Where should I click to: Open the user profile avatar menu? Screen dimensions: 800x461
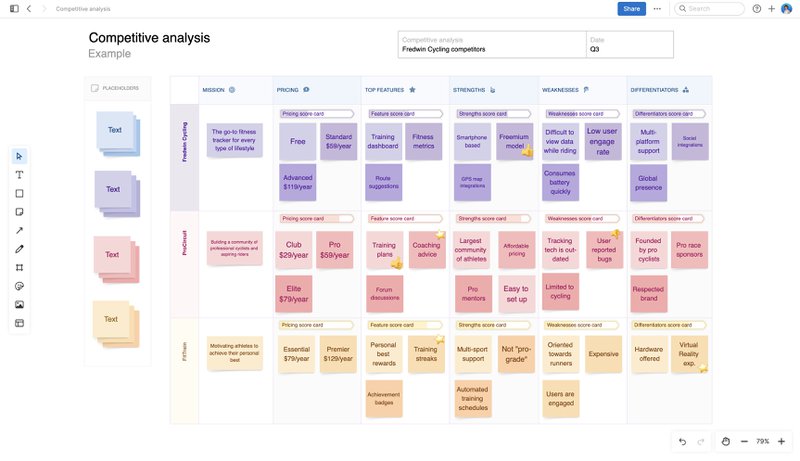coord(786,9)
